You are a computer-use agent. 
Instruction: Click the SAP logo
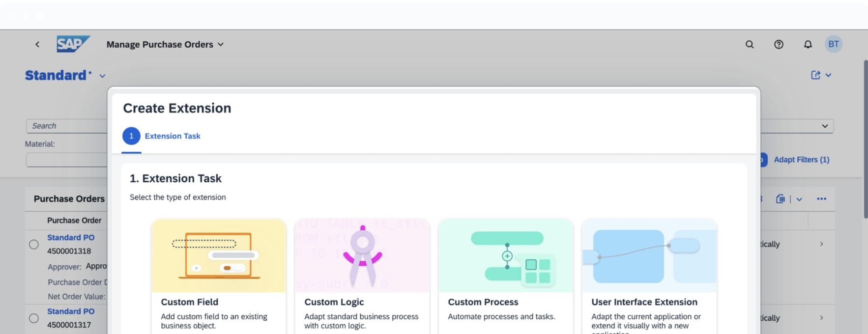pos(73,44)
